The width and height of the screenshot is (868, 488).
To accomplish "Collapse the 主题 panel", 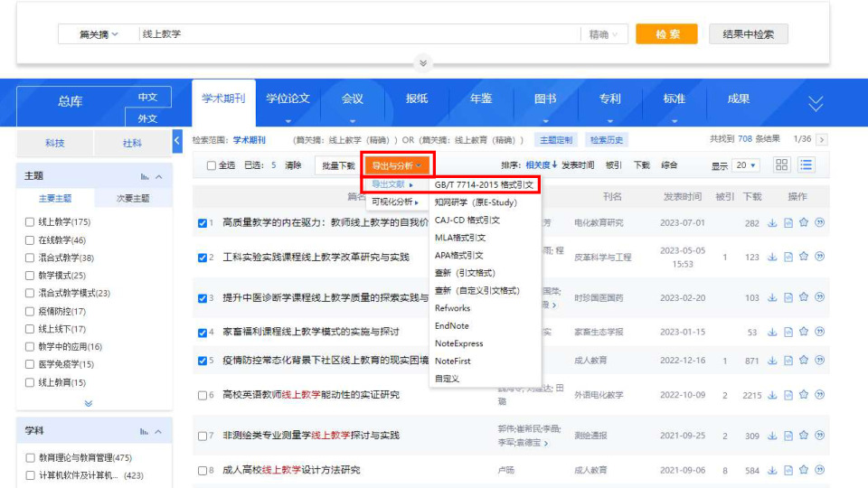I will [159, 176].
